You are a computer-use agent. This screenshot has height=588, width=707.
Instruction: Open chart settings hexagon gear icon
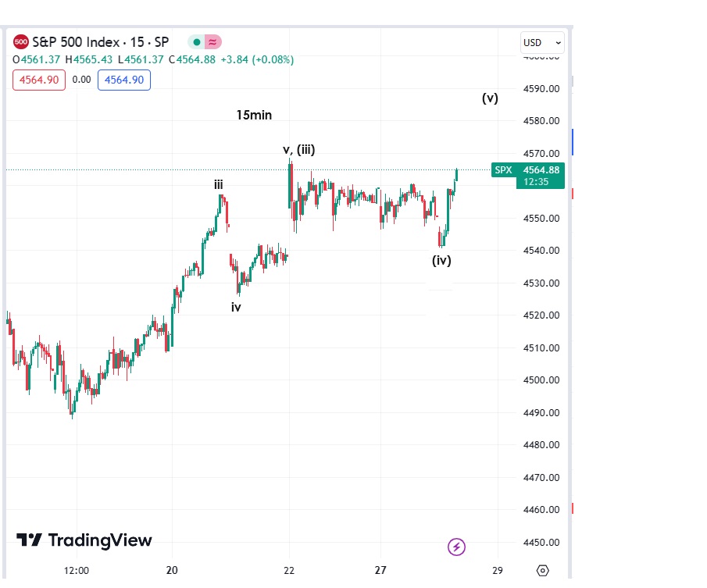pyautogui.click(x=544, y=571)
